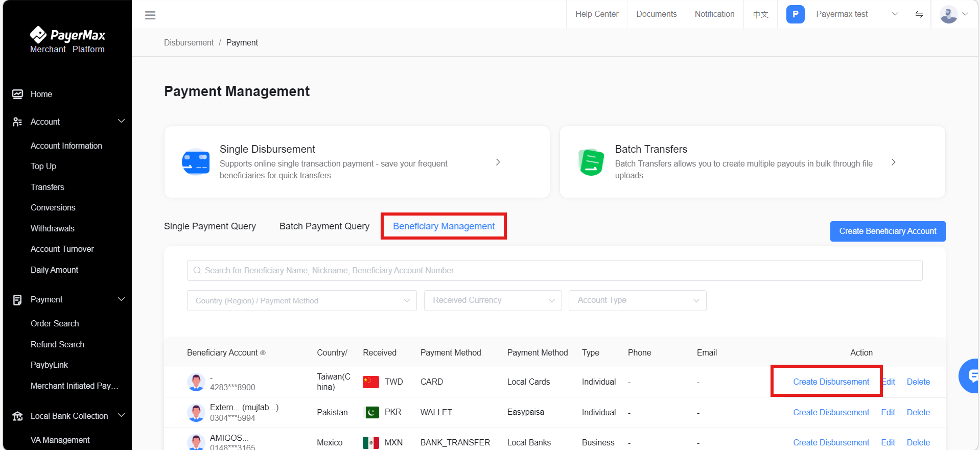Viewport: 980px width, 450px height.
Task: Click the search magnifier icon
Action: tap(197, 271)
